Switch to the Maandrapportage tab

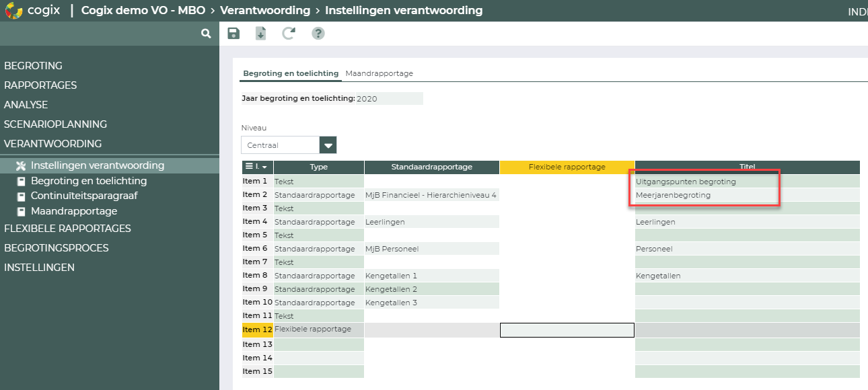pos(379,73)
